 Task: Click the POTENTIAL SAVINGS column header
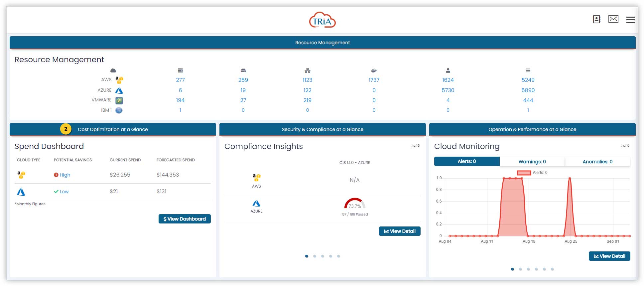(x=73, y=160)
